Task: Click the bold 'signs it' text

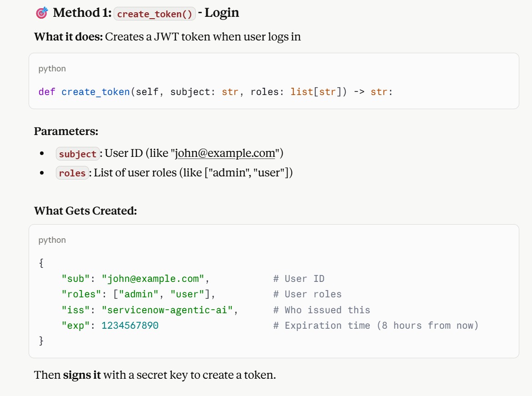Action: 82,375
